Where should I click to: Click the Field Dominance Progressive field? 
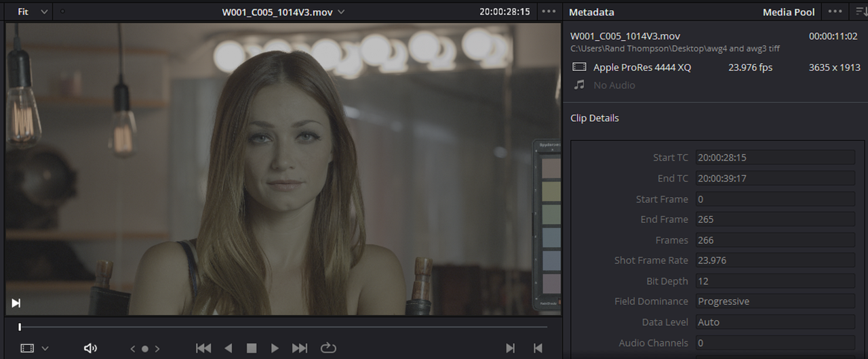pyautogui.click(x=775, y=301)
